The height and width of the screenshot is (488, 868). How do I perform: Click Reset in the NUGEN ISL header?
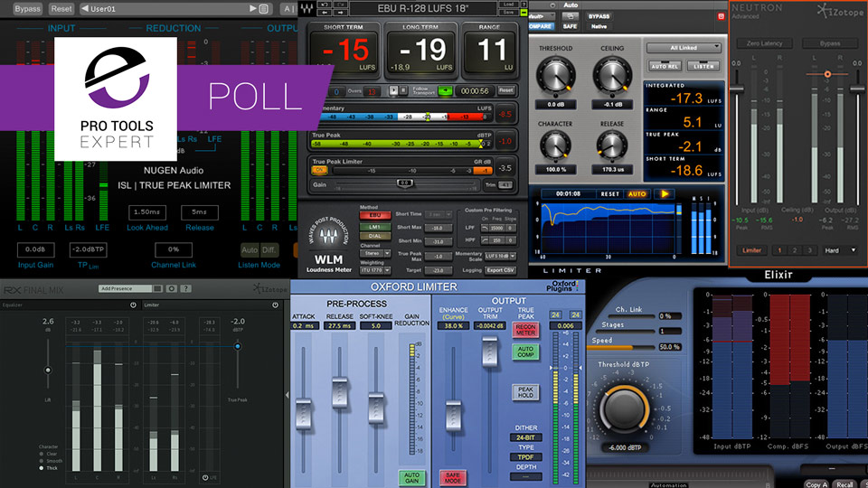point(61,9)
